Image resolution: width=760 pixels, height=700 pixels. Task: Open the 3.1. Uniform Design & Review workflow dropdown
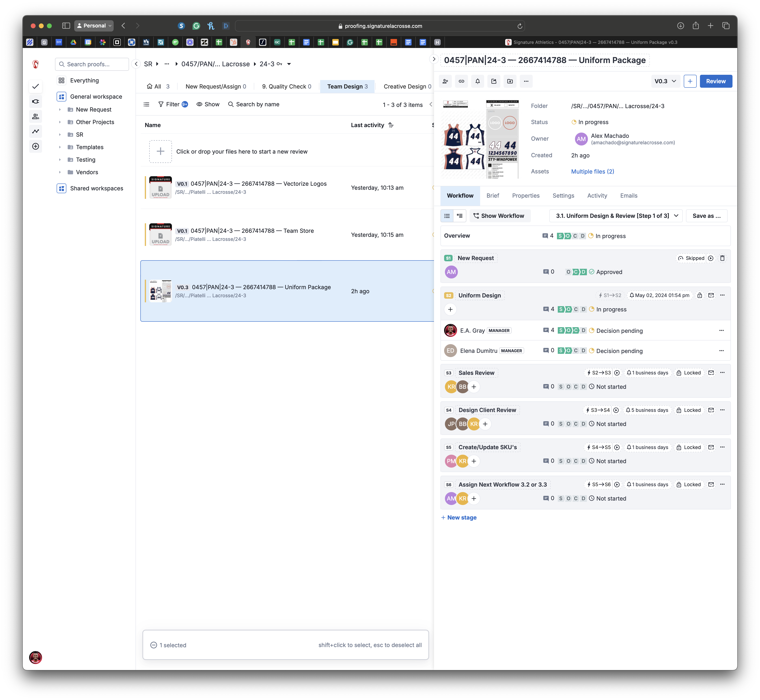[x=616, y=216]
